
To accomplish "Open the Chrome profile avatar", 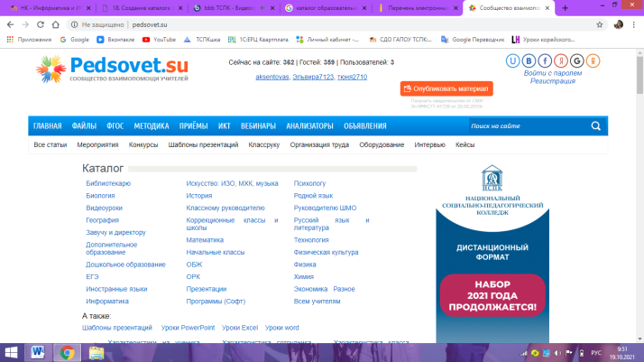I will click(x=618, y=24).
